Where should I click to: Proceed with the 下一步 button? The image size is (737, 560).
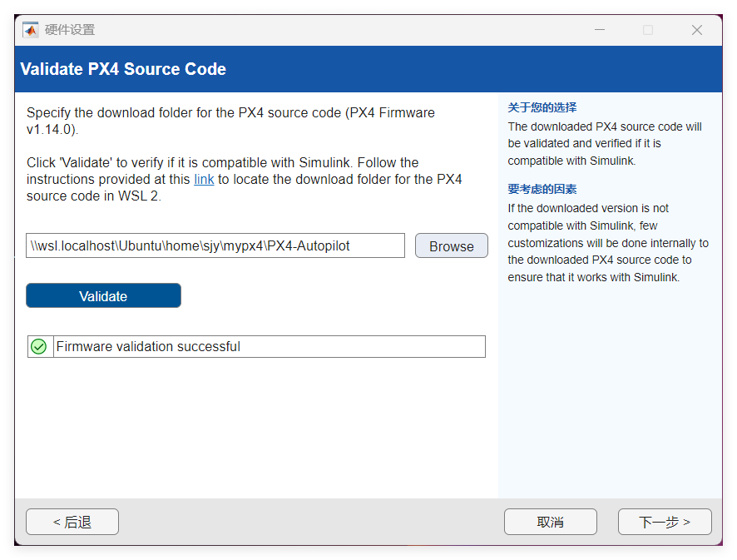(x=664, y=522)
